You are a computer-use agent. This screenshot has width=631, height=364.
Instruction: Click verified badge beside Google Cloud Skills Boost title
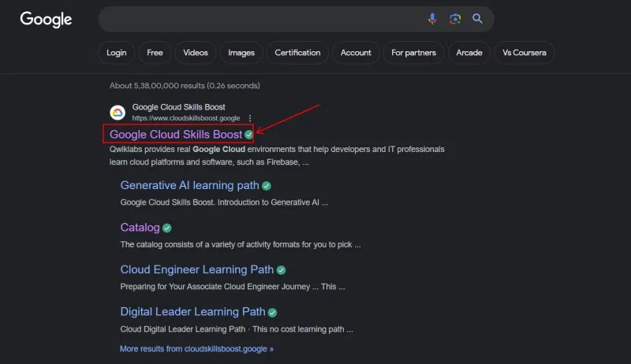pos(248,135)
